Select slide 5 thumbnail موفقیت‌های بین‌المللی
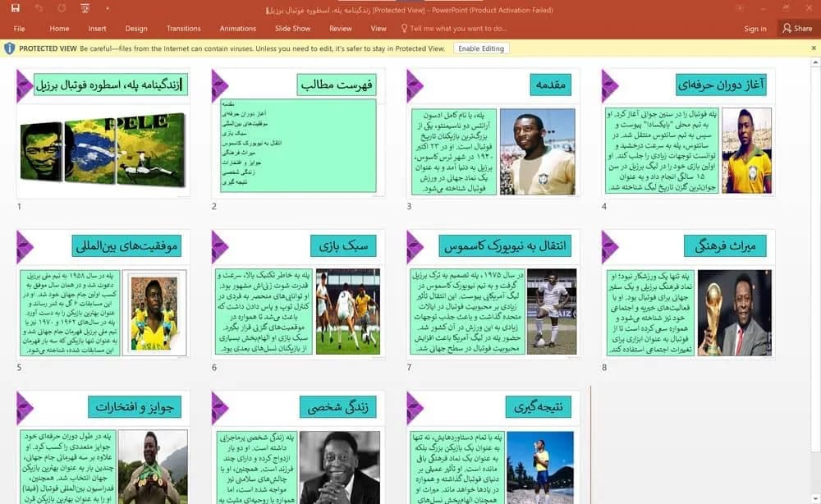Screen dimensions: 821x504 tap(103, 294)
